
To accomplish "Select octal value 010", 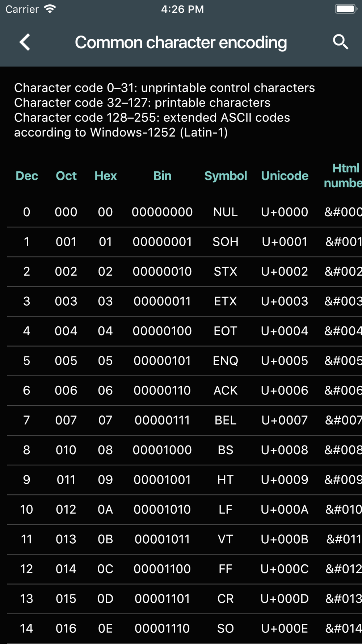I will pyautogui.click(x=66, y=450).
